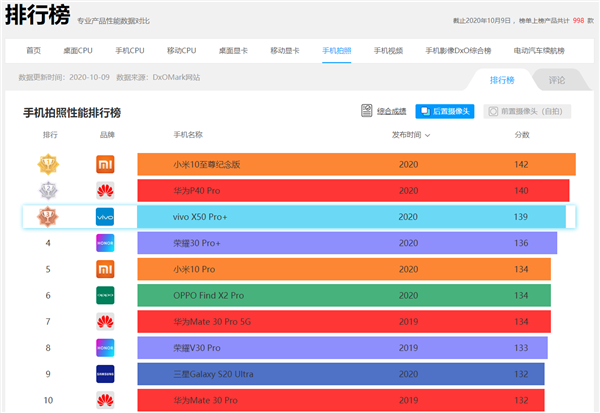Viewport: 600px width, 413px height.
Task: Click the Xiaomi brand logo in first row
Action: click(105, 164)
